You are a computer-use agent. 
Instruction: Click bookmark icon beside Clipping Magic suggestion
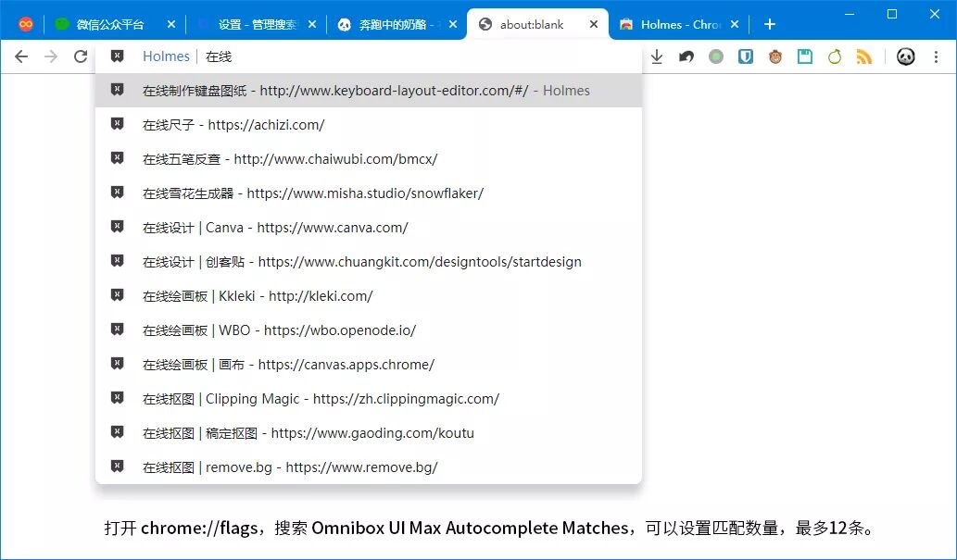117,398
